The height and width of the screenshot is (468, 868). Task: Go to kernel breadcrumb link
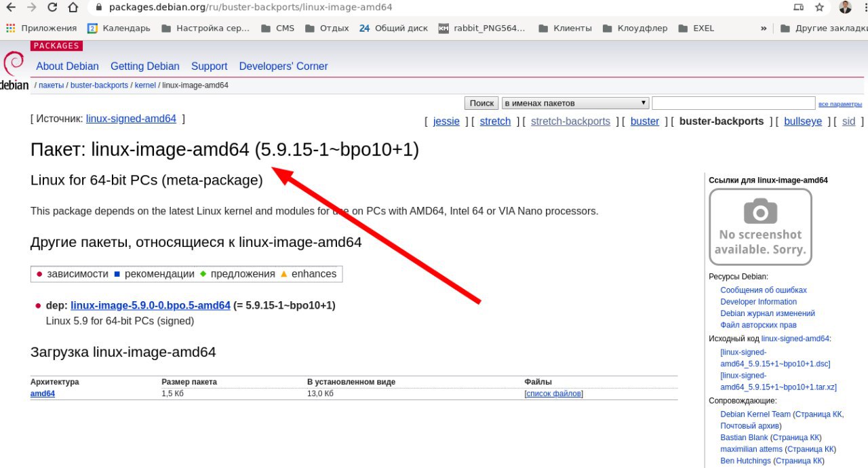click(145, 85)
